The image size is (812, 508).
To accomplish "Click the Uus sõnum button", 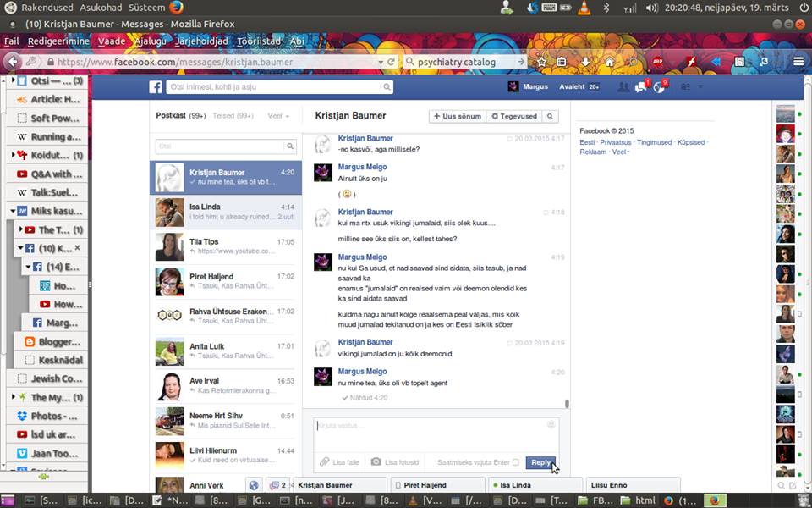I will click(458, 116).
